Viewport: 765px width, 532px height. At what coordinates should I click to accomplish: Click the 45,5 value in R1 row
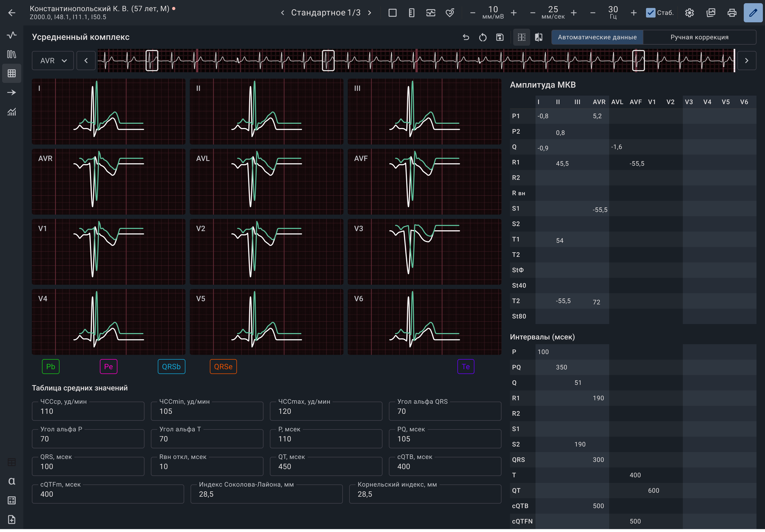[x=562, y=164]
